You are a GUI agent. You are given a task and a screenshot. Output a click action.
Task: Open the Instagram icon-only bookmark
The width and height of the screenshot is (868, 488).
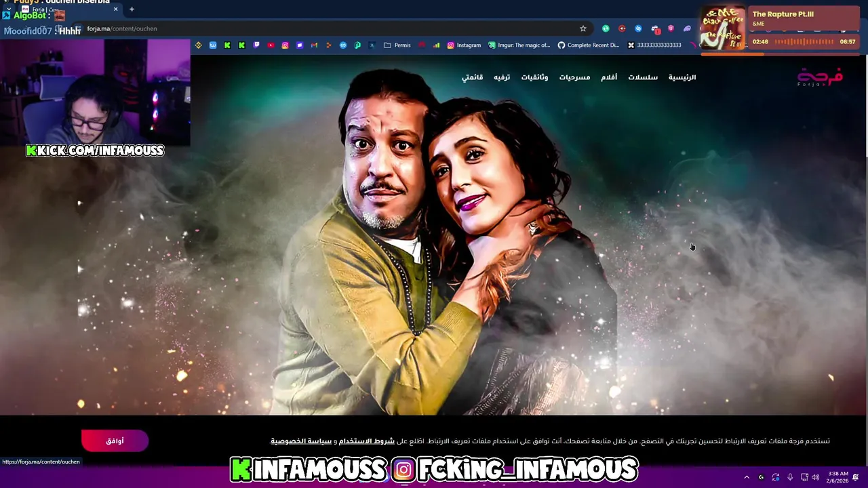click(285, 45)
